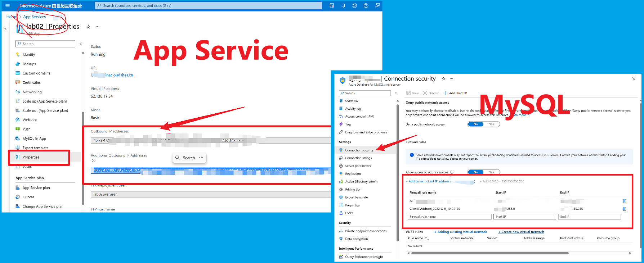644x263 pixels.
Task: Open Networking in the lab02 menu
Action: (x=32, y=92)
